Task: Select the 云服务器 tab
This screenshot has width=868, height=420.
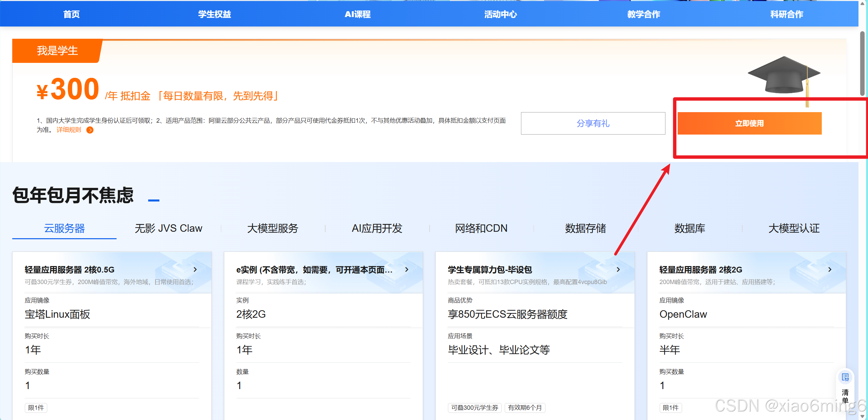Action: pos(64,228)
